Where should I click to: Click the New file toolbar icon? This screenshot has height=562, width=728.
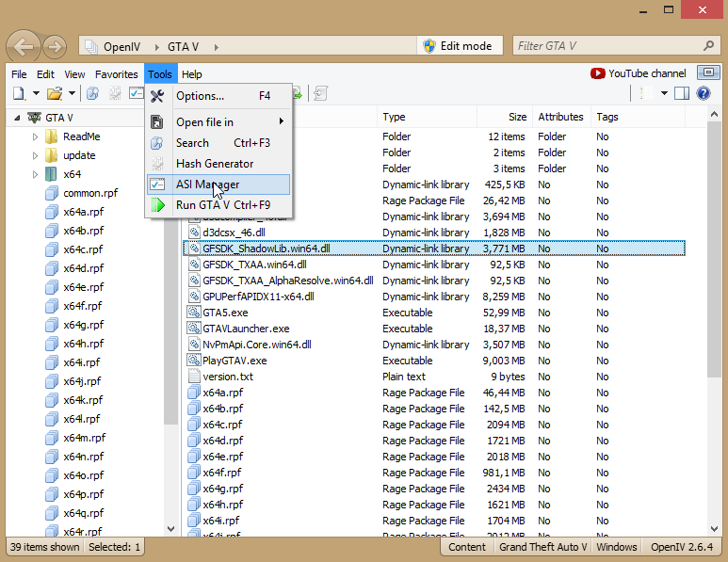[19, 93]
